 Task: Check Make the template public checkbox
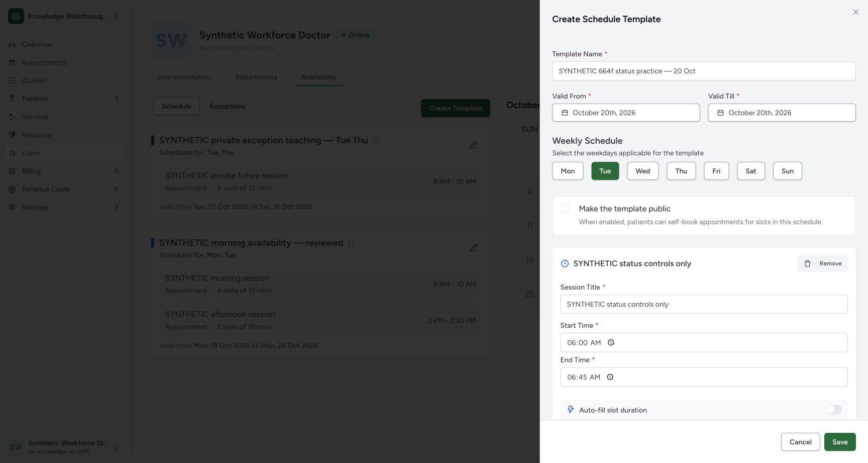565,209
